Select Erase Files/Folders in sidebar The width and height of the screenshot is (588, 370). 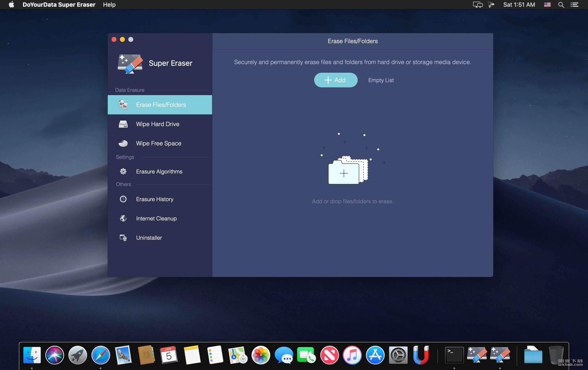pos(160,105)
